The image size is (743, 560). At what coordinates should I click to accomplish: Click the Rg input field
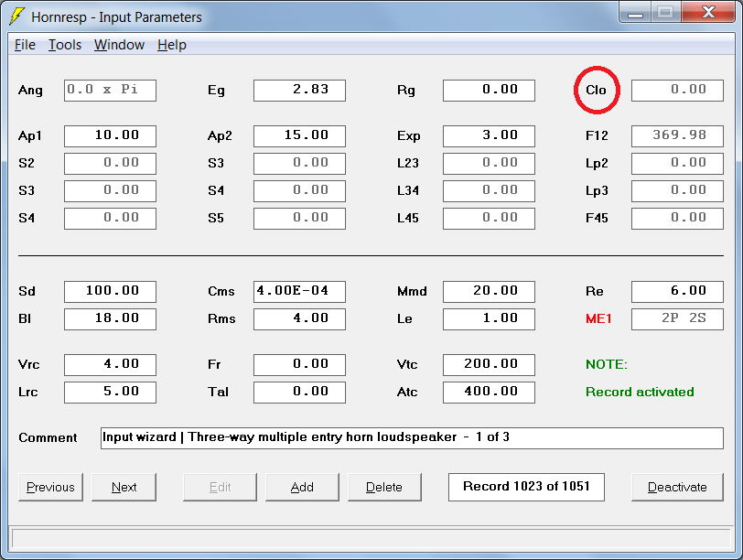[x=489, y=90]
